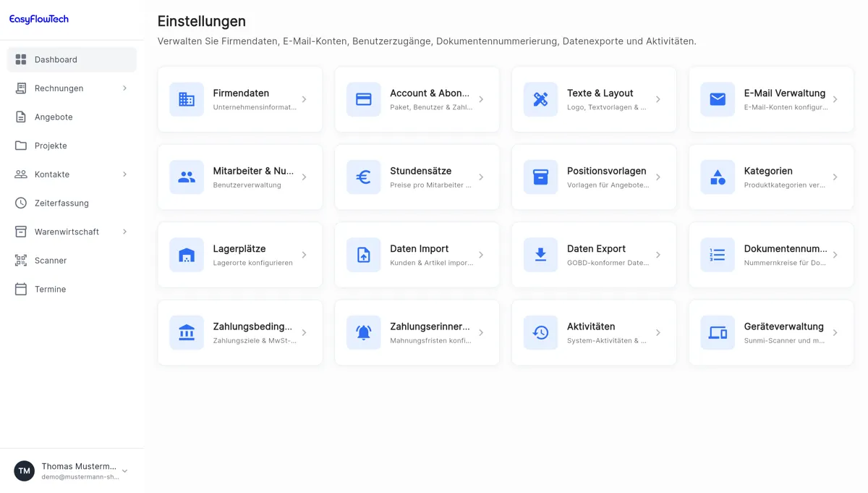The image size is (868, 493).
Task: Expand the Rechnungen sidebar section
Action: 124,88
